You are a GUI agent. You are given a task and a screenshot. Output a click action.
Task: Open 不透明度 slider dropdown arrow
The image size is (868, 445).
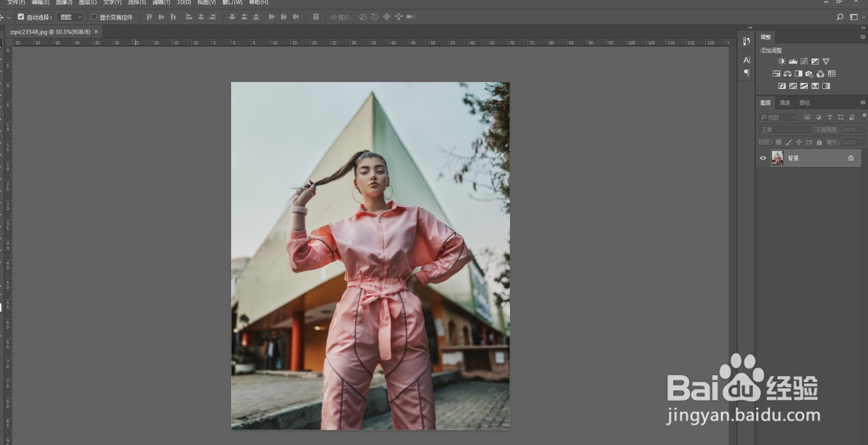[x=863, y=130]
